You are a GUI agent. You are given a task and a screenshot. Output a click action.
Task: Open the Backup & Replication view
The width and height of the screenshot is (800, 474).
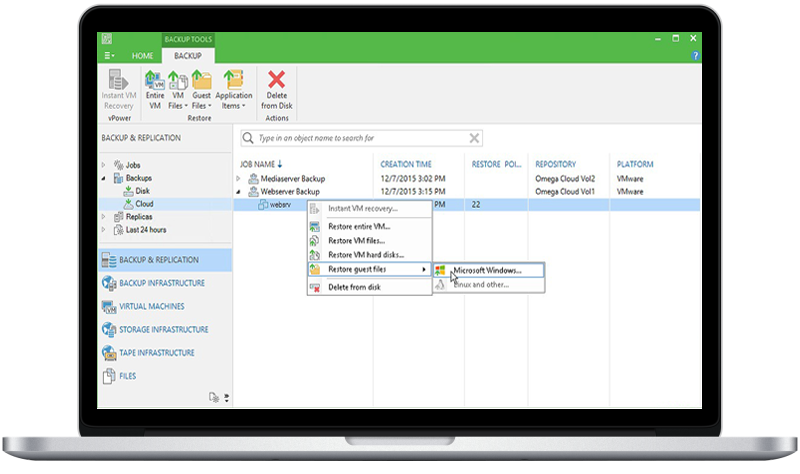(x=164, y=260)
